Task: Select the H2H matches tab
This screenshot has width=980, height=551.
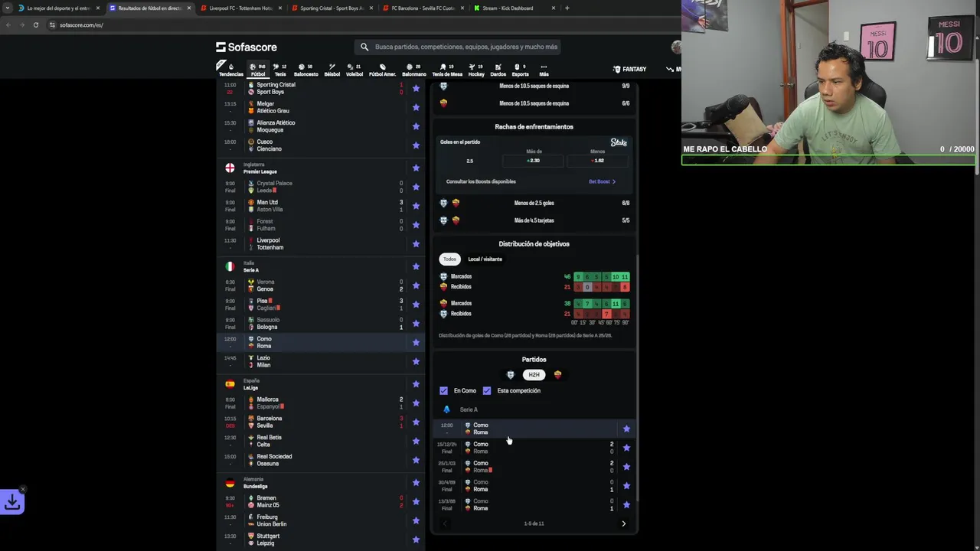Action: pyautogui.click(x=534, y=374)
